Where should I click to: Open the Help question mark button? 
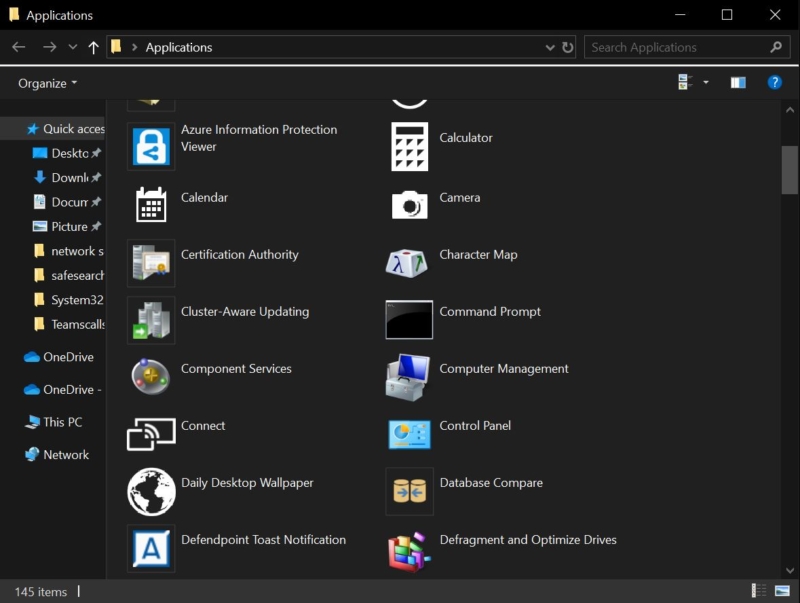(x=774, y=82)
